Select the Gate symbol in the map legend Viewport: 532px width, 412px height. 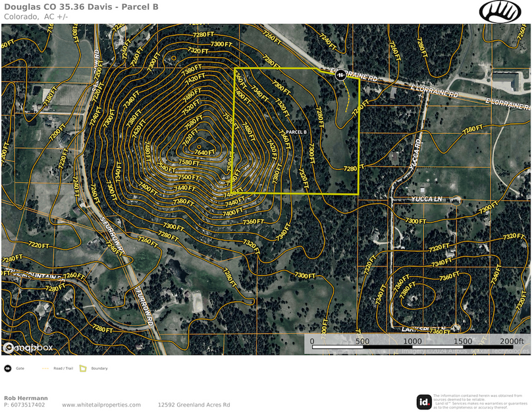[x=9, y=368]
